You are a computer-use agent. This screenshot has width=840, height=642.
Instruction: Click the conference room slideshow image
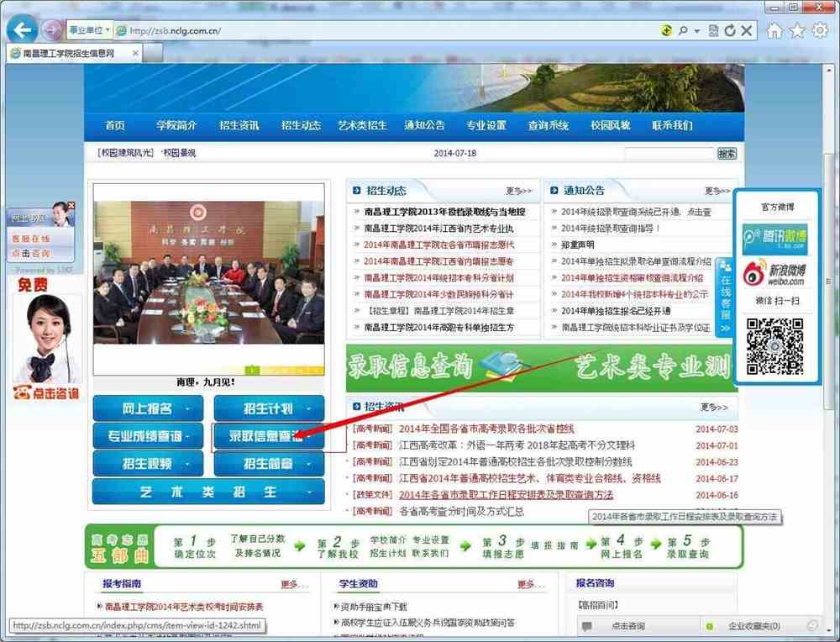pos(208,277)
